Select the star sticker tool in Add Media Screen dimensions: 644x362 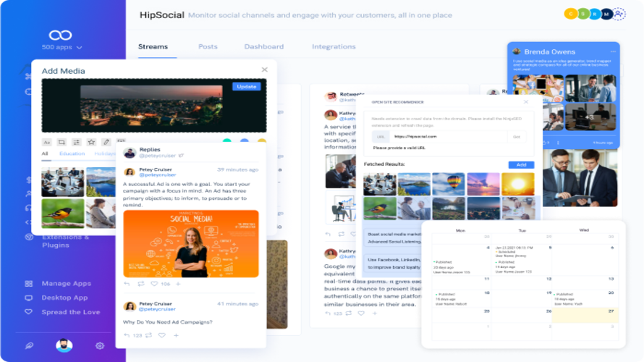pos(91,142)
